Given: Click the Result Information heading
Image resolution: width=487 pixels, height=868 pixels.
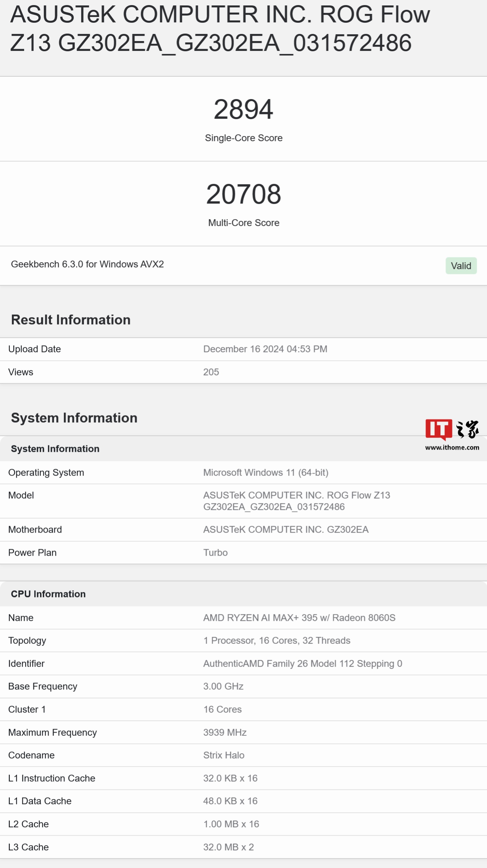Looking at the screenshot, I should point(71,320).
